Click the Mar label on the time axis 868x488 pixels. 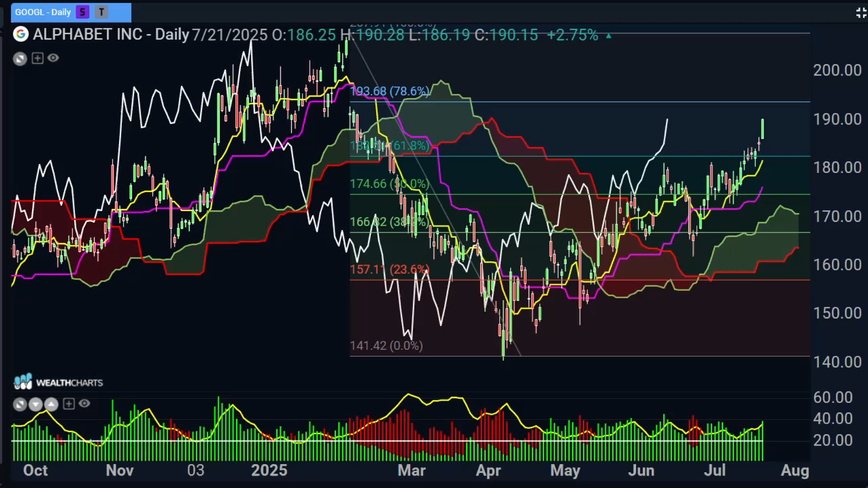tap(412, 470)
